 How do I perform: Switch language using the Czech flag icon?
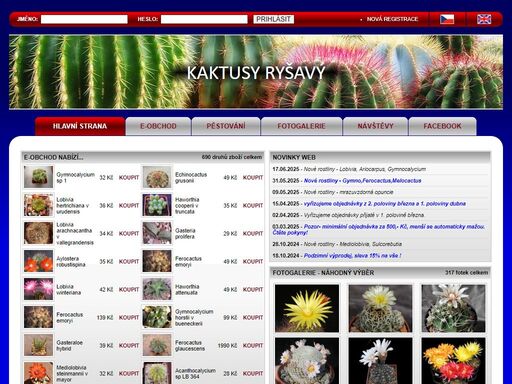click(447, 19)
